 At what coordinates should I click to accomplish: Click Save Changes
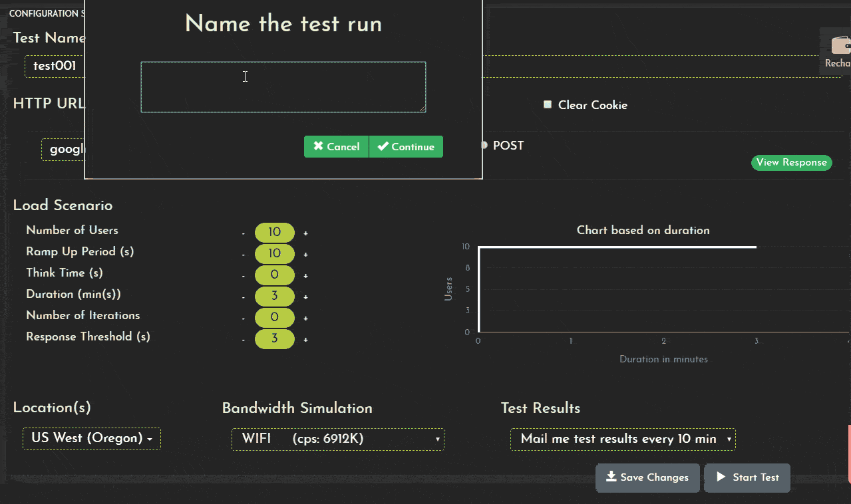tap(647, 477)
